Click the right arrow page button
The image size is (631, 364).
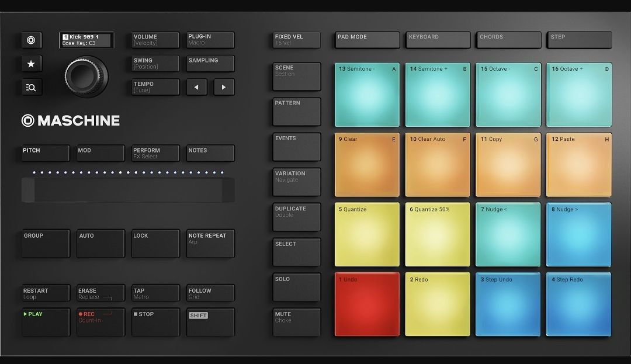coord(224,87)
